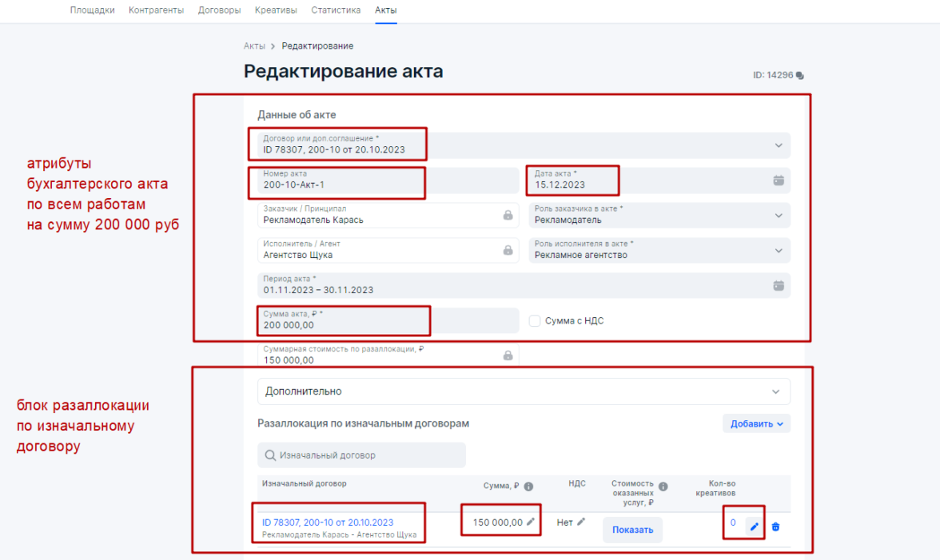Click lock icon in Суммарная стоимость по разаллокации
The height and width of the screenshot is (560, 940).
click(508, 355)
